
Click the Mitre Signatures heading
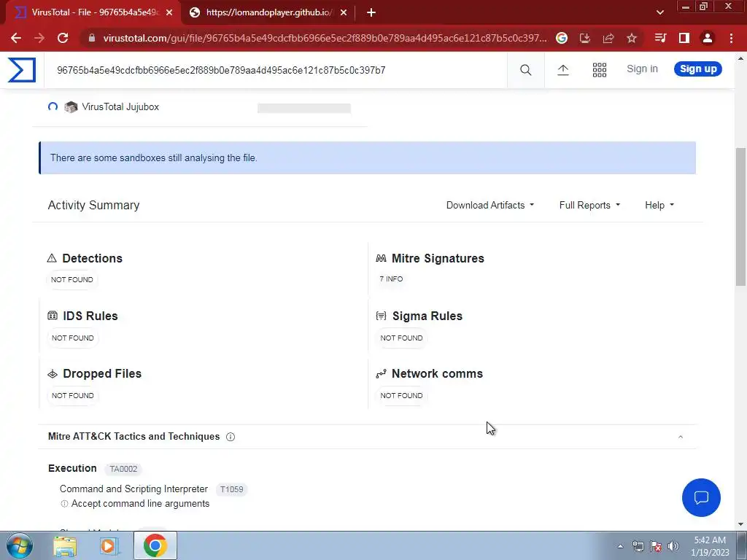pyautogui.click(x=438, y=259)
